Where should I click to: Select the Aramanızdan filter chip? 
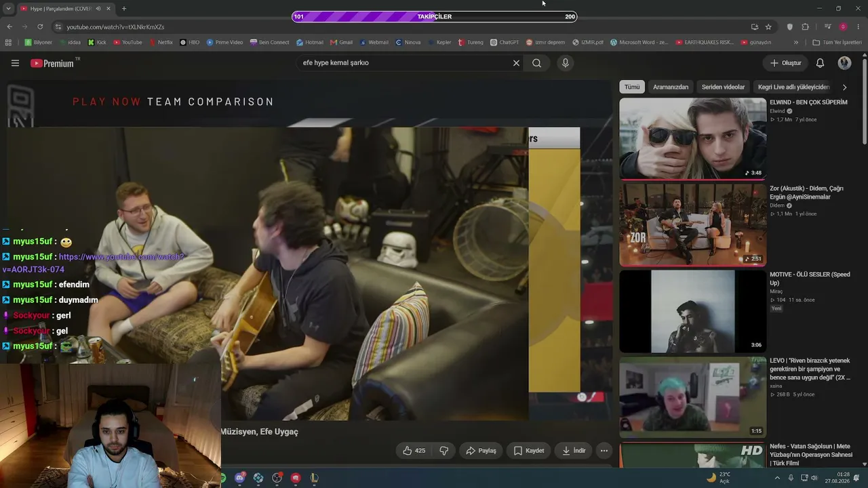(671, 87)
